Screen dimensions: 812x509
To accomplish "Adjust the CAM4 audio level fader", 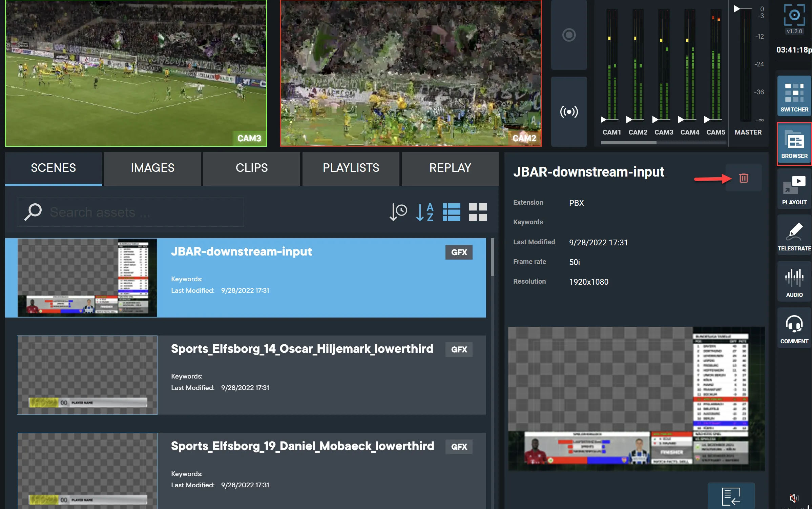I will 681,119.
